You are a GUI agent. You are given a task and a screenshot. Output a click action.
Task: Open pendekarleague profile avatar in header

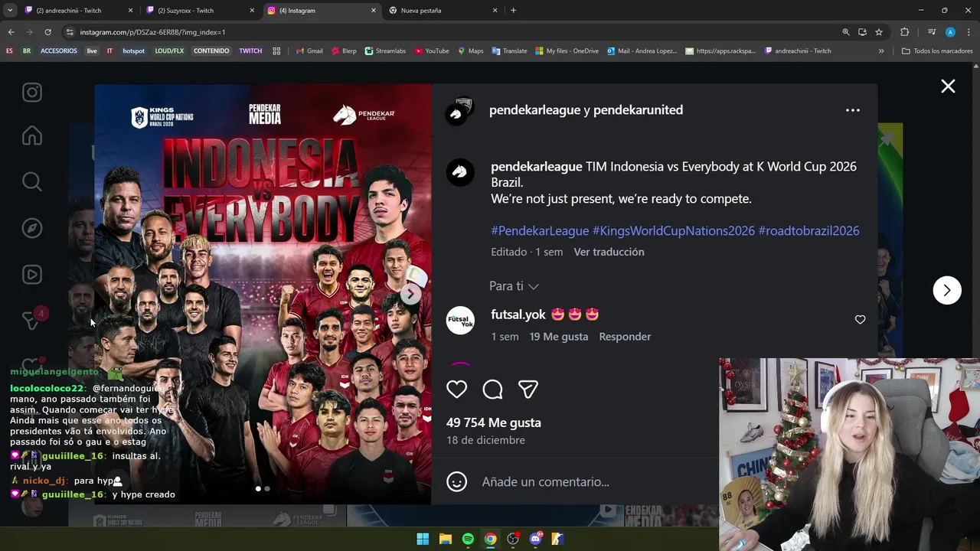[x=460, y=111]
